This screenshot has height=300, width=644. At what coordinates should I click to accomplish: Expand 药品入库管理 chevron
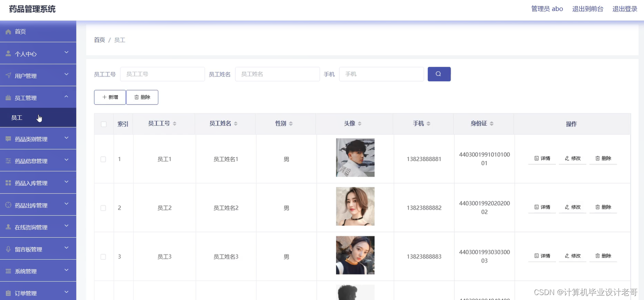[x=66, y=182]
